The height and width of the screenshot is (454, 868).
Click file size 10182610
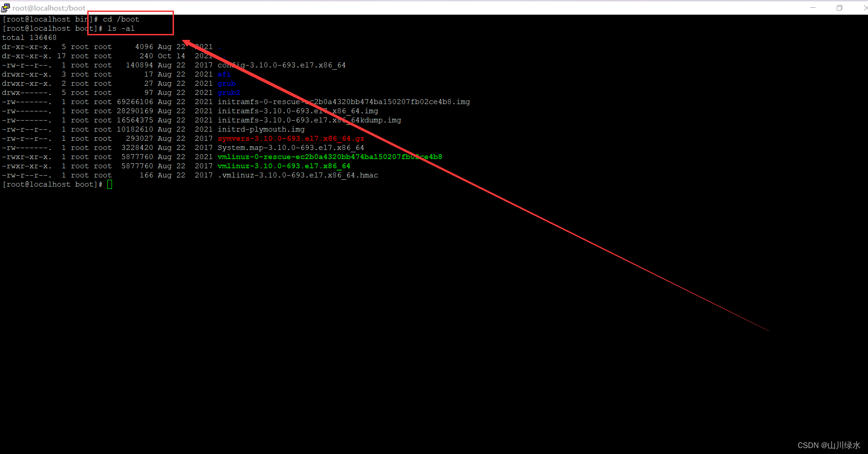(x=135, y=129)
